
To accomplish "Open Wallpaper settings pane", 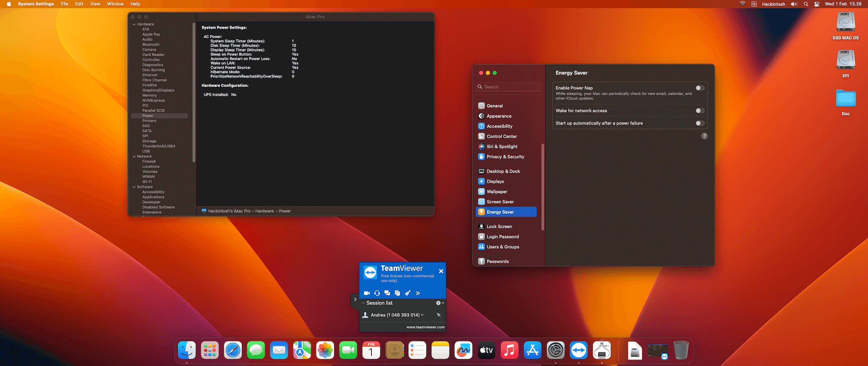I will (x=506, y=192).
